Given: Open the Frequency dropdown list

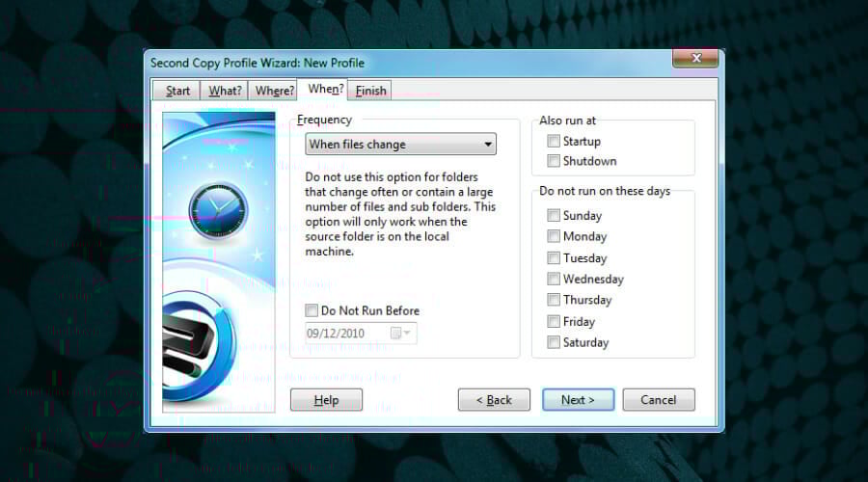Looking at the screenshot, I should [x=488, y=145].
